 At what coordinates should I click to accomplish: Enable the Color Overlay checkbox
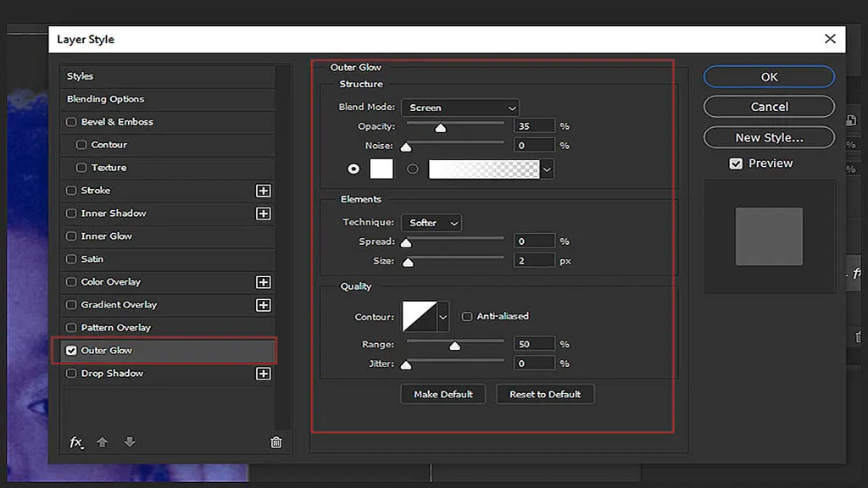[x=71, y=281]
